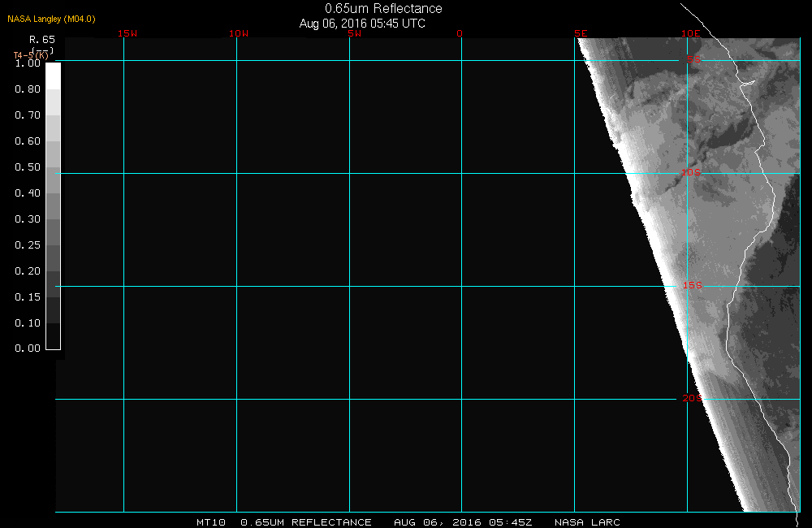
Task: Click the 'T4-5(K)' legend label
Action: pos(31,55)
